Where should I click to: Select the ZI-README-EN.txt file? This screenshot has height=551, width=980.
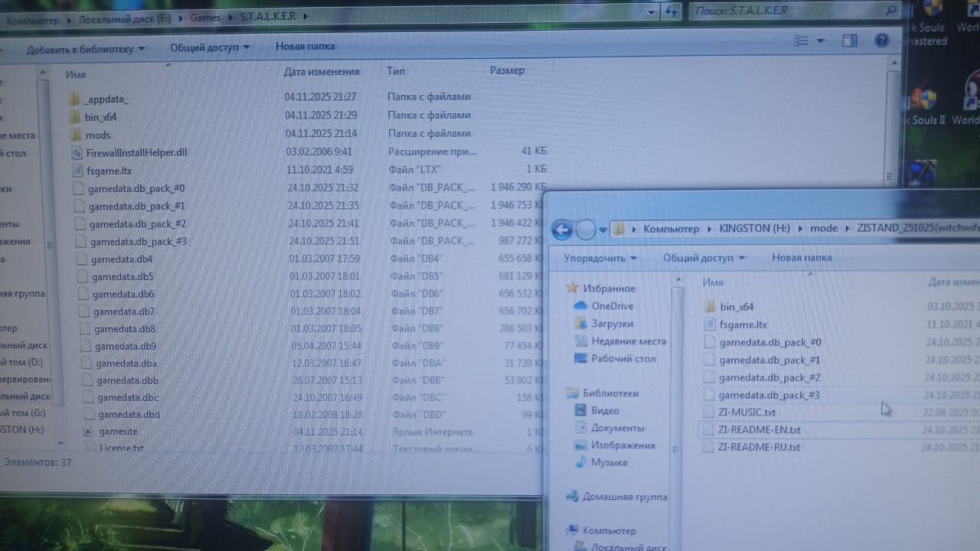pyautogui.click(x=752, y=429)
